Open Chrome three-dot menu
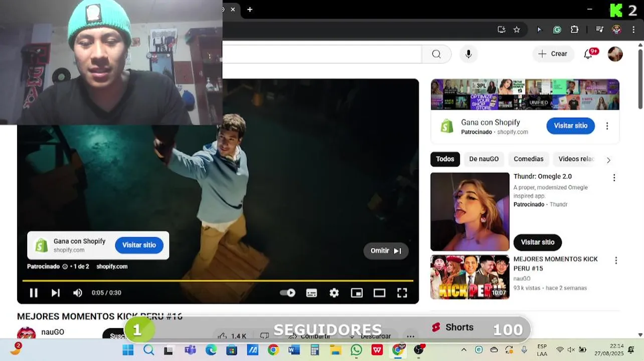This screenshot has height=361, width=644. (633, 30)
